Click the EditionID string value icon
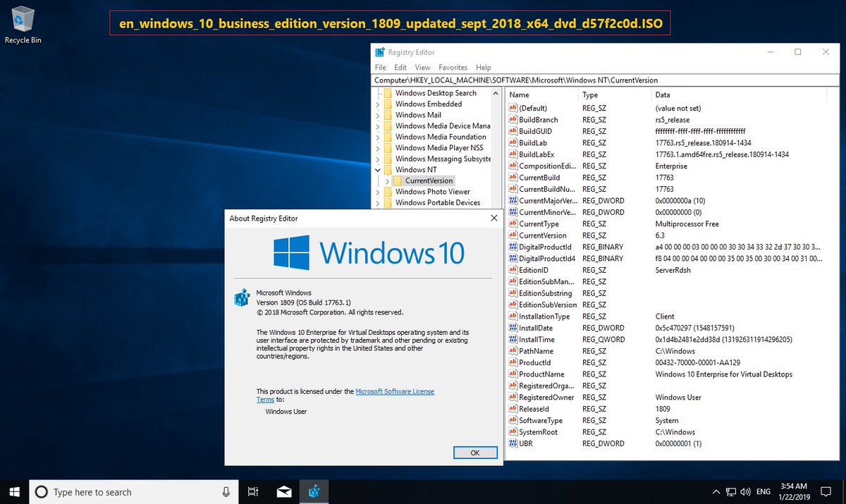The image size is (846, 504). 513,270
